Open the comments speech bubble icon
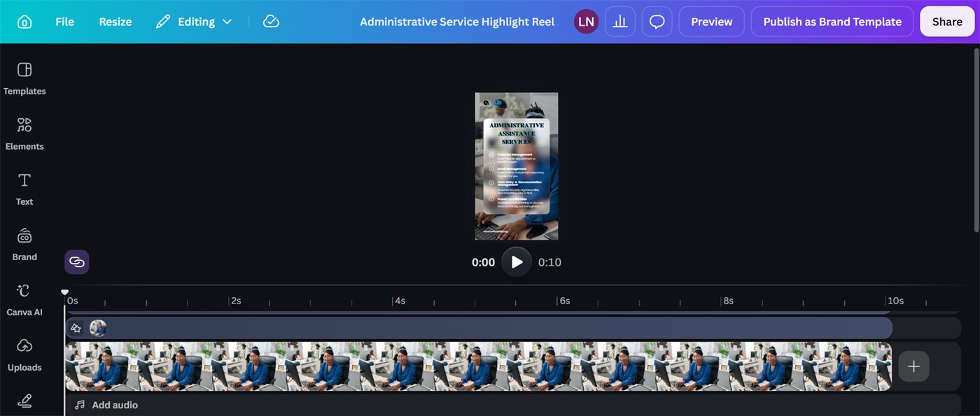This screenshot has width=980, height=416. click(657, 22)
